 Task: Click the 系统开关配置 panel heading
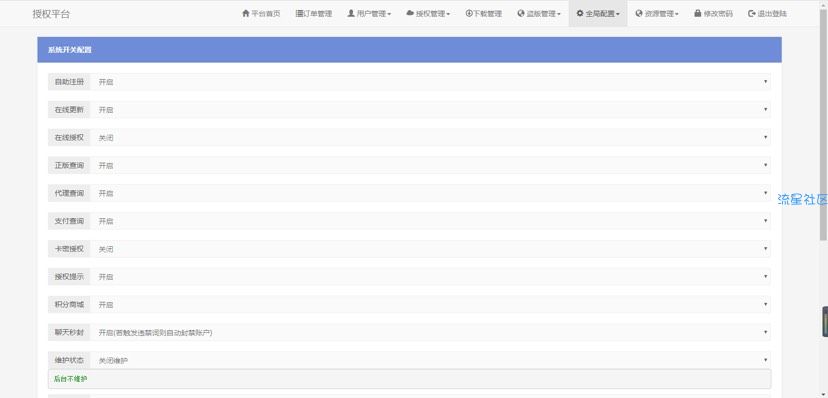[x=409, y=50]
